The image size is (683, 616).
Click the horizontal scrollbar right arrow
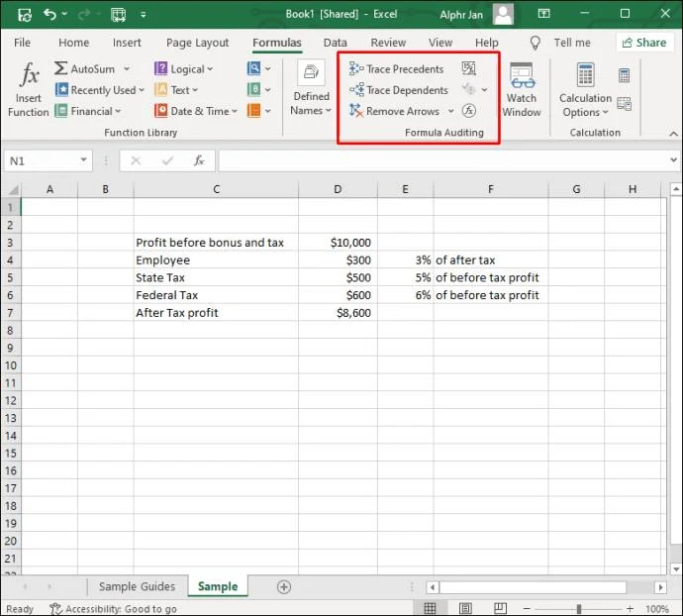tap(661, 587)
